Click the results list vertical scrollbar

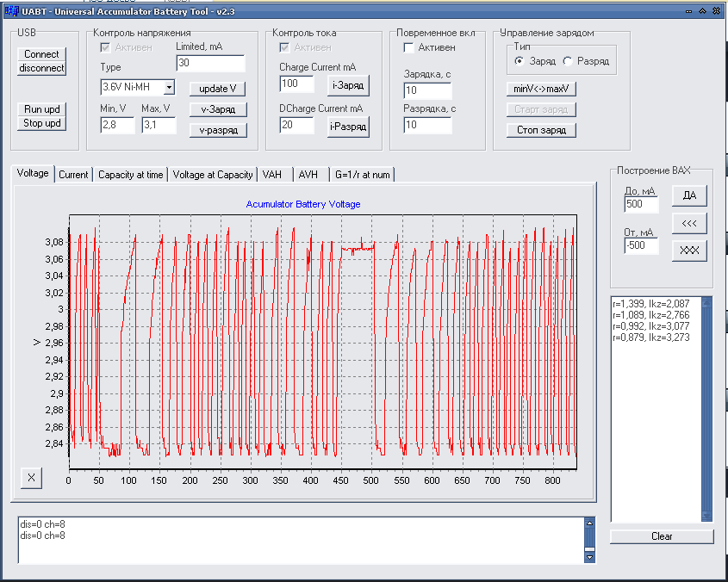coord(706,409)
